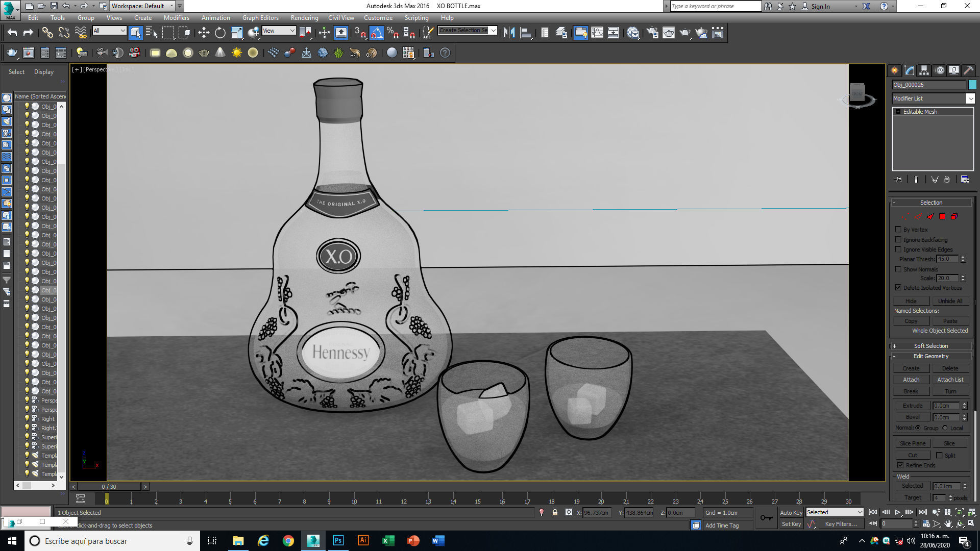Toggle the Angle Snap icon

[376, 33]
